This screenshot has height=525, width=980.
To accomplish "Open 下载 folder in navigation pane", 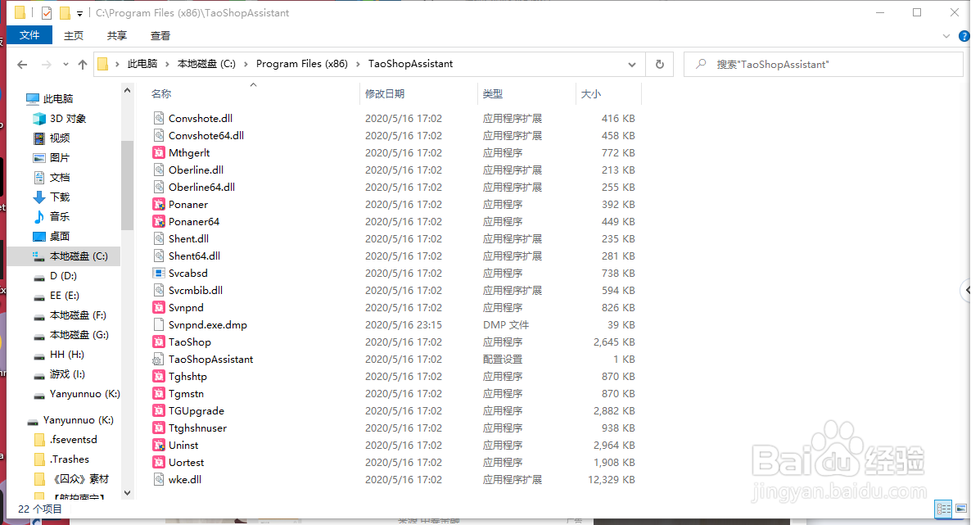I will [52, 197].
